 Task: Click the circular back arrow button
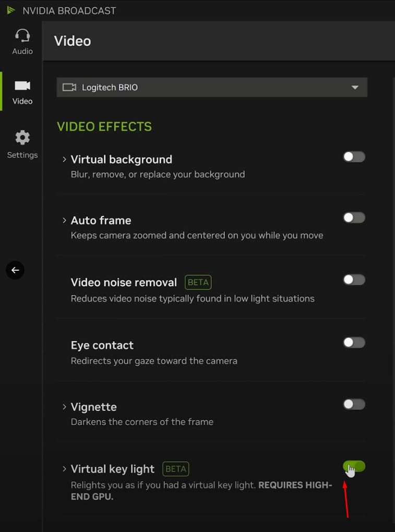[x=15, y=270]
